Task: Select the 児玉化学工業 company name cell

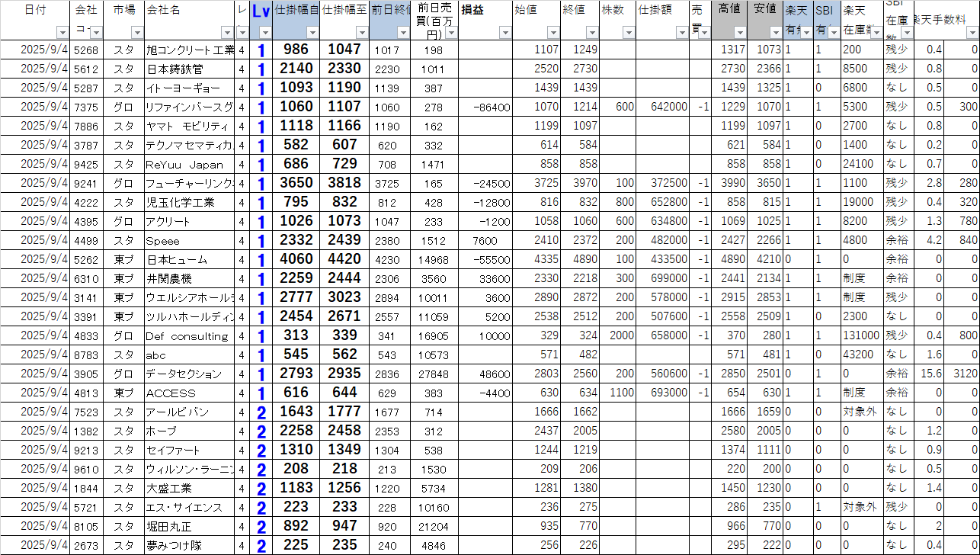Action: point(190,202)
